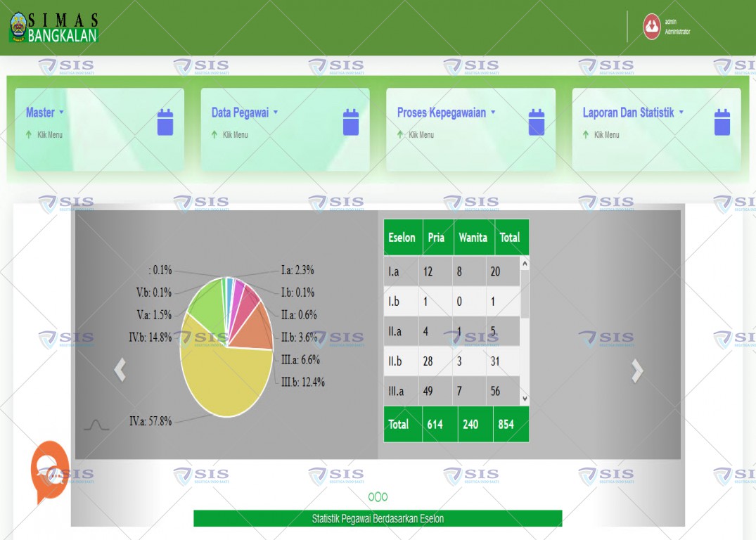Click the Eselon table scrollbar up arrow
The height and width of the screenshot is (540, 756).
click(x=525, y=263)
